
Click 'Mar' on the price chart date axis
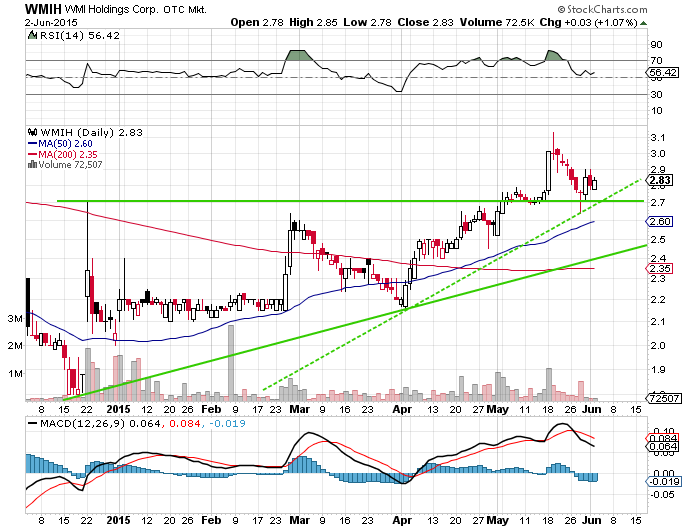pos(299,409)
